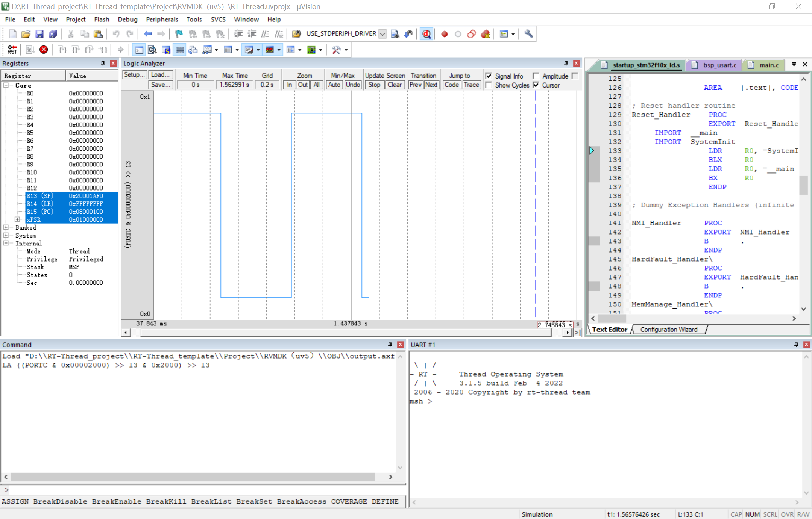Expand the Banked registers tree node
812x519 pixels.
tap(6, 227)
